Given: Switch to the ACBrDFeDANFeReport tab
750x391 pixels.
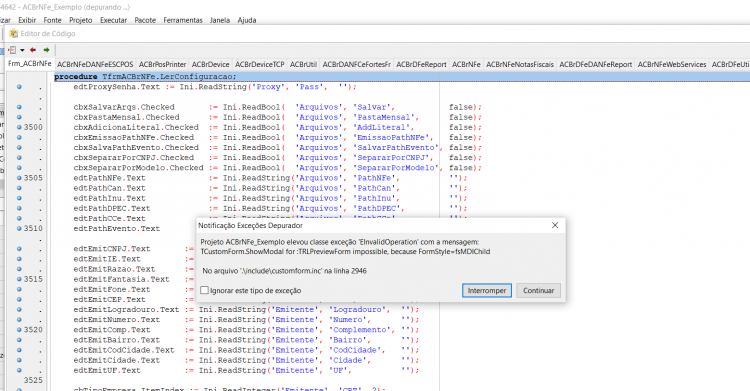Looking at the screenshot, I should (596, 64).
